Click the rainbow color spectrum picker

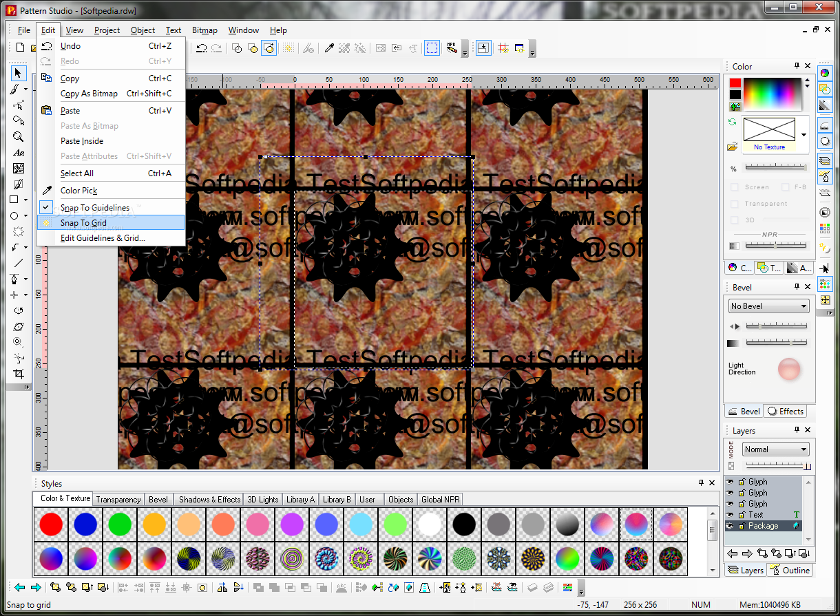pos(772,94)
